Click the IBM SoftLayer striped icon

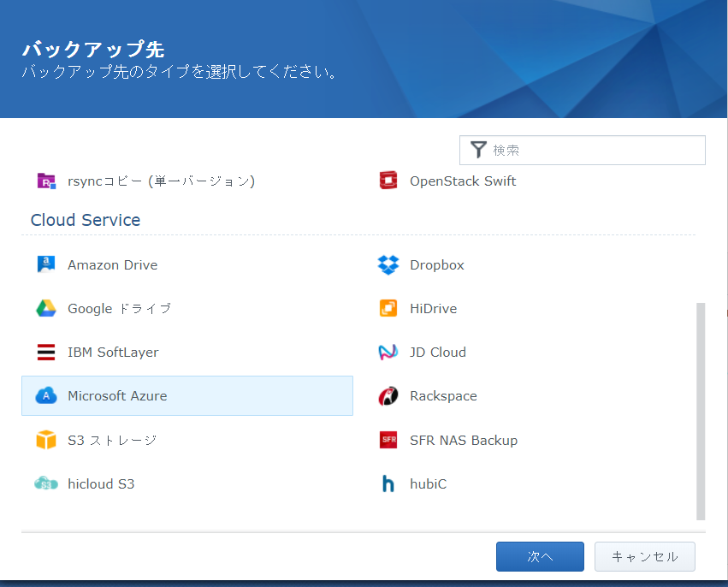(x=46, y=352)
